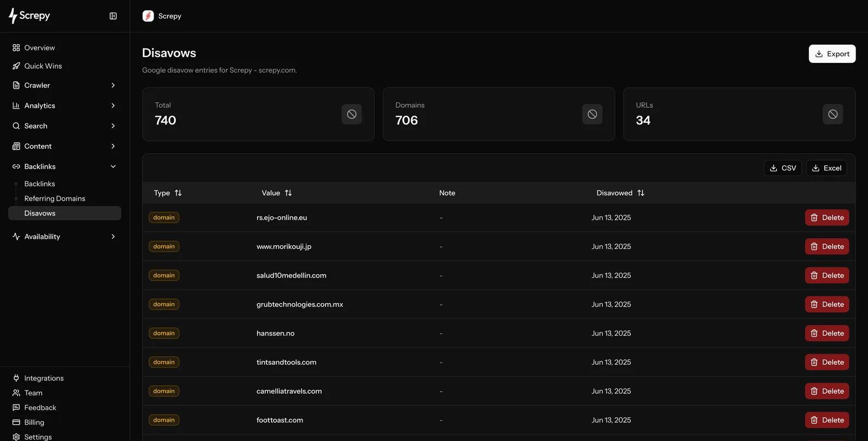Collapse the Backlinks menu chevron
868x441 pixels.
pos(113,167)
